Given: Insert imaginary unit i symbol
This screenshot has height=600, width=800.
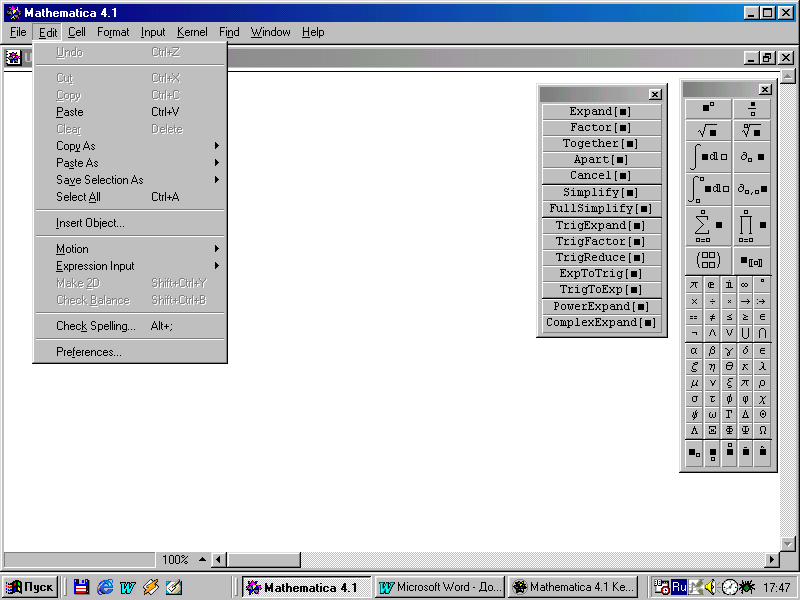Looking at the screenshot, I should click(x=729, y=285).
